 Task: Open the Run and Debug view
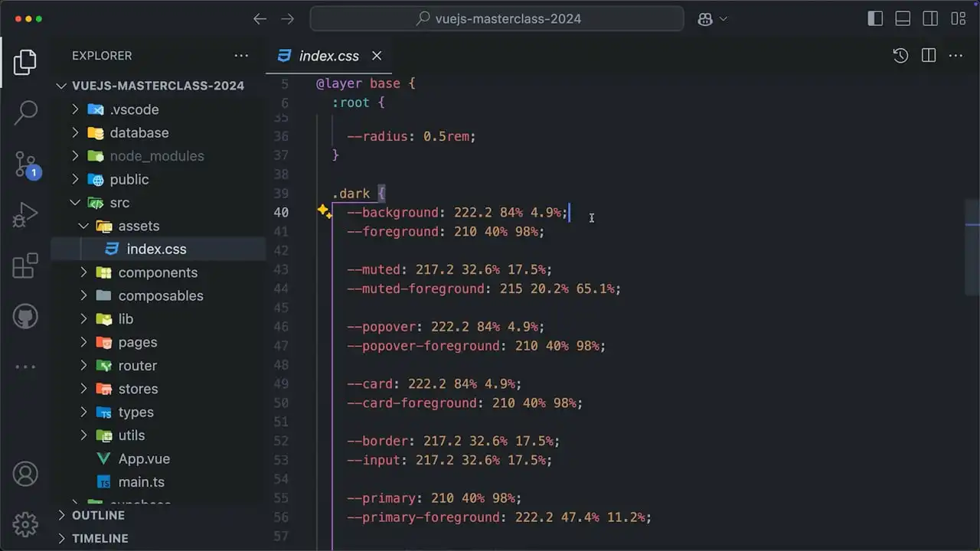coord(25,215)
